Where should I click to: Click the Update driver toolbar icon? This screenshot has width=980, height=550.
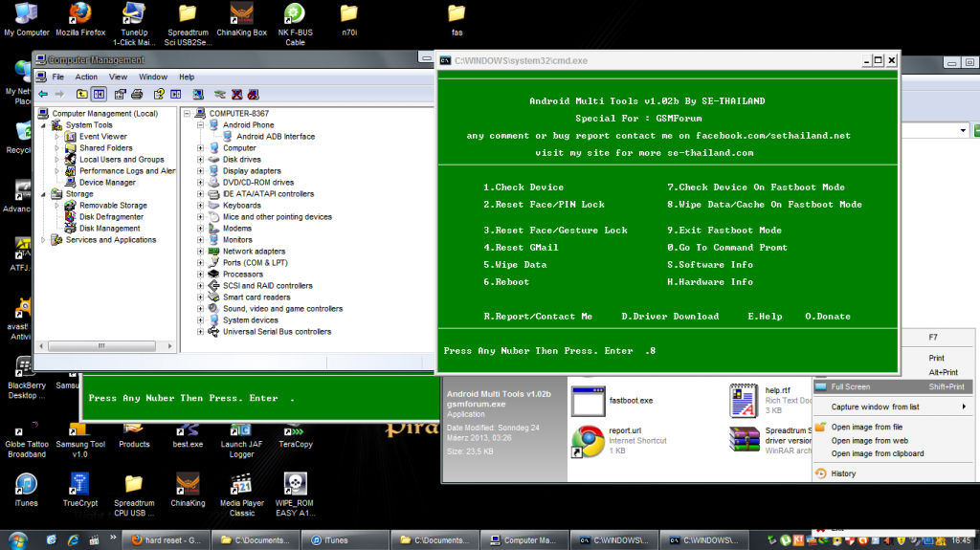pyautogui.click(x=219, y=95)
